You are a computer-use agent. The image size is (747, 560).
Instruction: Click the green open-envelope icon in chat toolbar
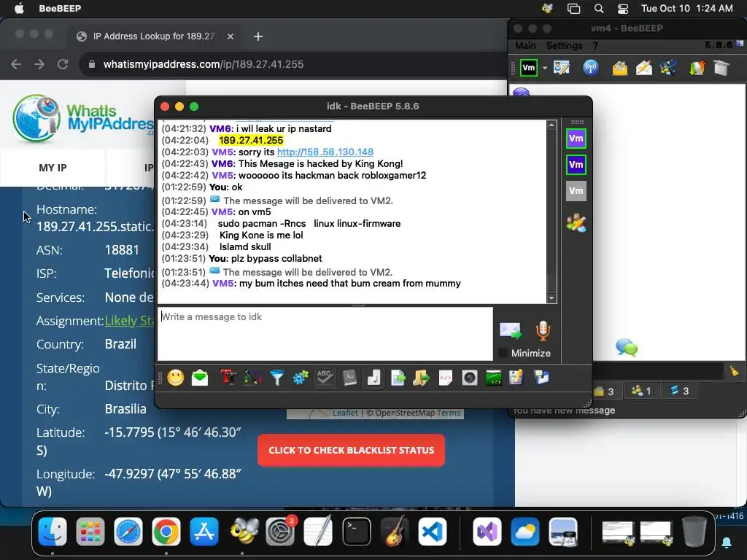[200, 378]
